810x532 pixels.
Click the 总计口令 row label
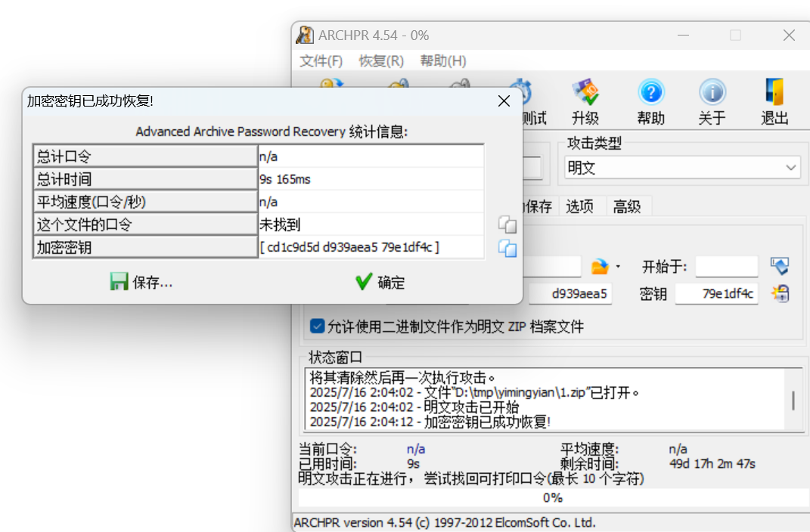point(145,156)
